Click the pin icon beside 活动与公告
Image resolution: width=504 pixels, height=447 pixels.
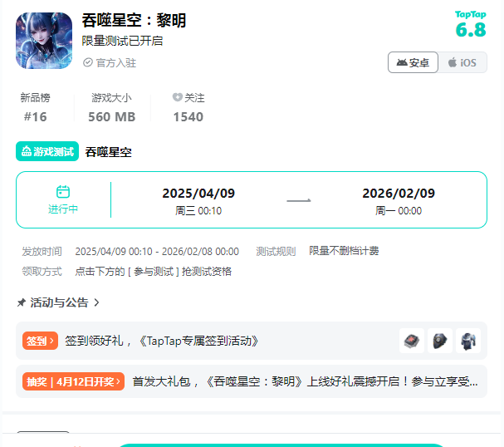pos(22,302)
